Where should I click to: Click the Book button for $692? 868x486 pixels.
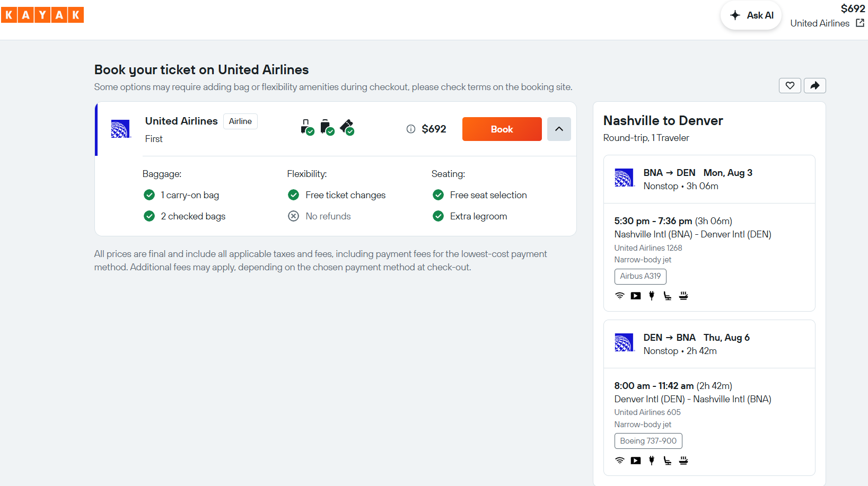coord(502,129)
